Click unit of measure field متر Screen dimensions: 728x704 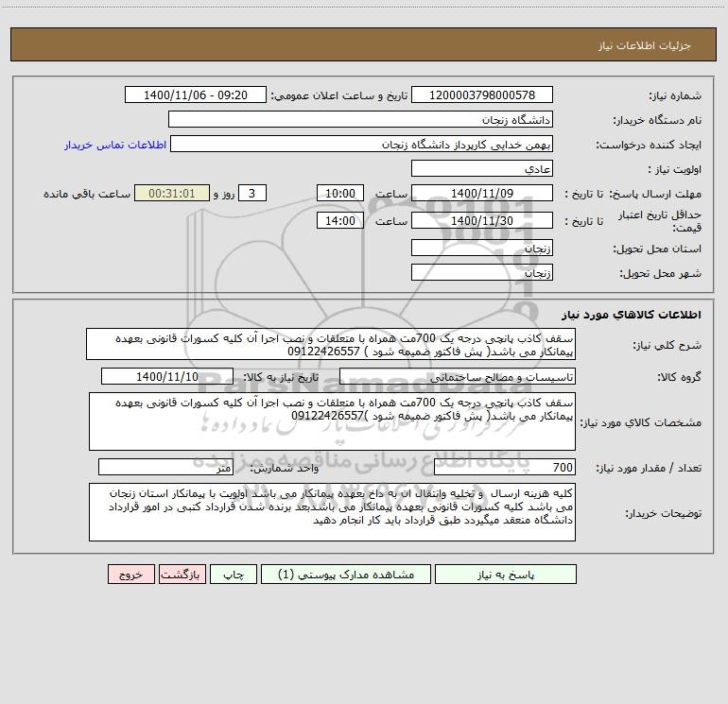click(x=165, y=468)
